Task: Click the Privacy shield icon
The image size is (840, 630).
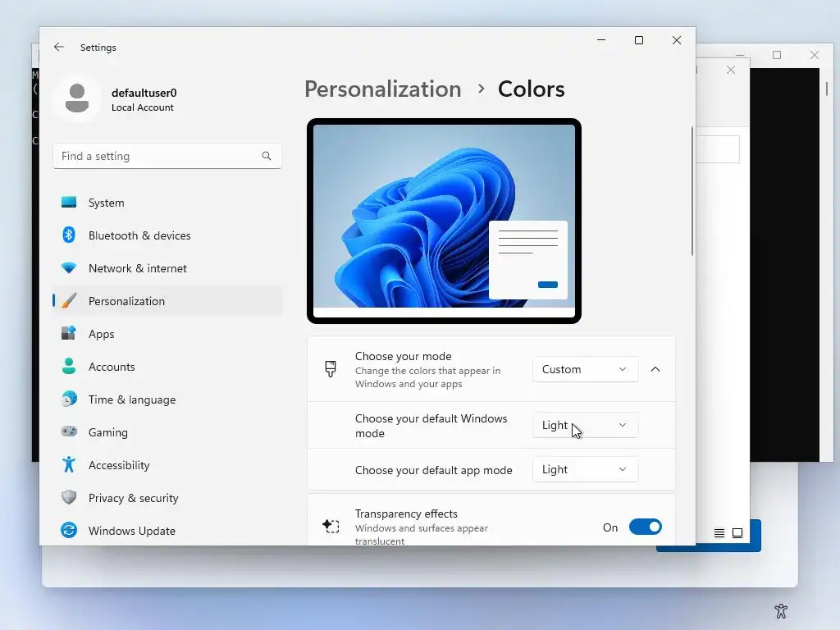Action: click(69, 497)
